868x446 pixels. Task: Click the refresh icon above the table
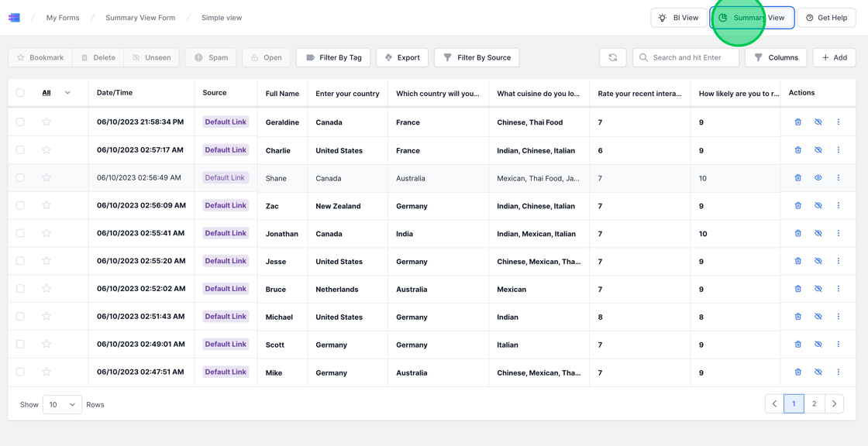click(613, 57)
